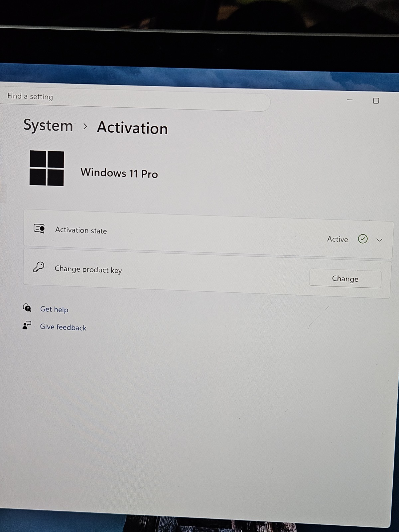
Task: Click the Change product key label
Action: coord(88,270)
